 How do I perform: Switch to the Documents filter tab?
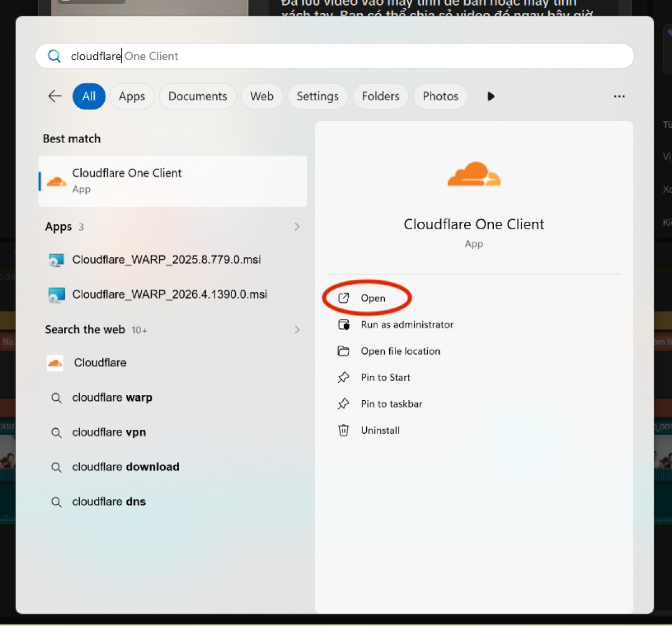click(x=198, y=96)
